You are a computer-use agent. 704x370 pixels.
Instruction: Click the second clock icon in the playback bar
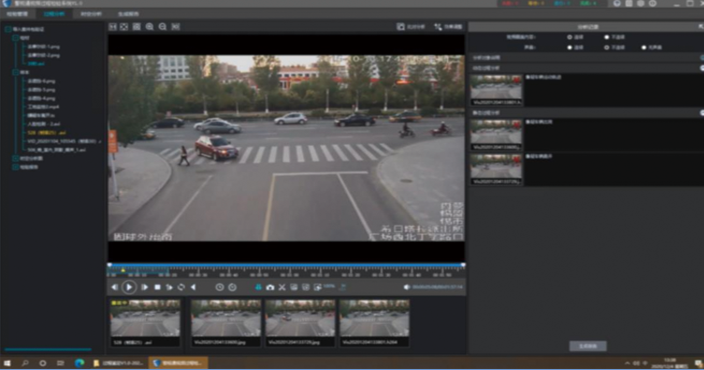click(232, 287)
